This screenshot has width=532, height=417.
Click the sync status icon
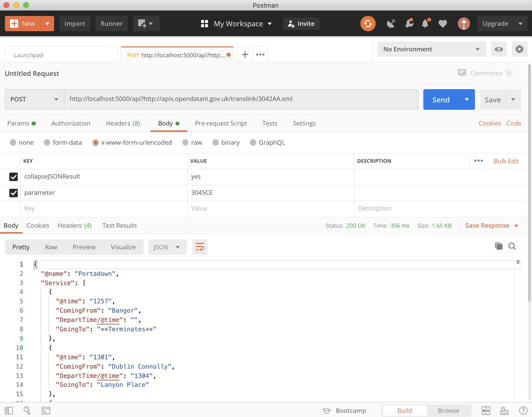pyautogui.click(x=368, y=24)
